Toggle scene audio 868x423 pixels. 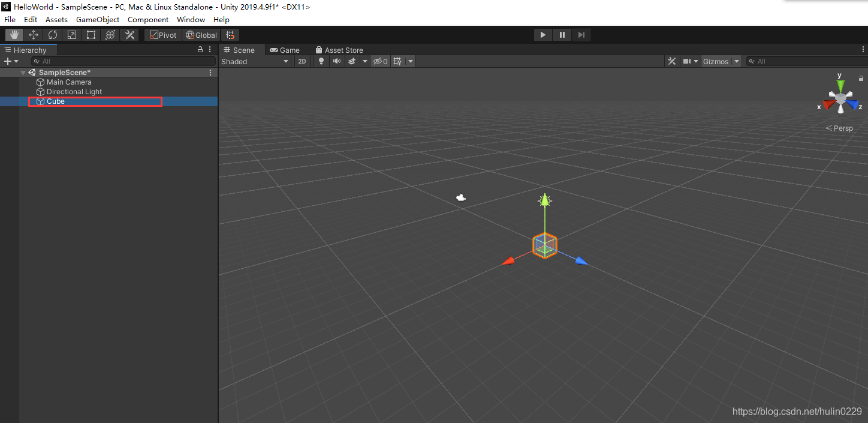[x=336, y=61]
